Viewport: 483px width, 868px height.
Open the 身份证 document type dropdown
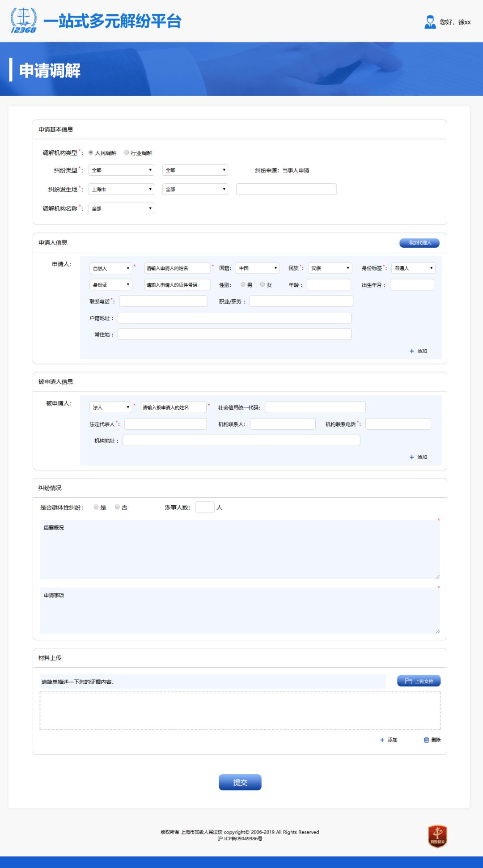coord(111,285)
